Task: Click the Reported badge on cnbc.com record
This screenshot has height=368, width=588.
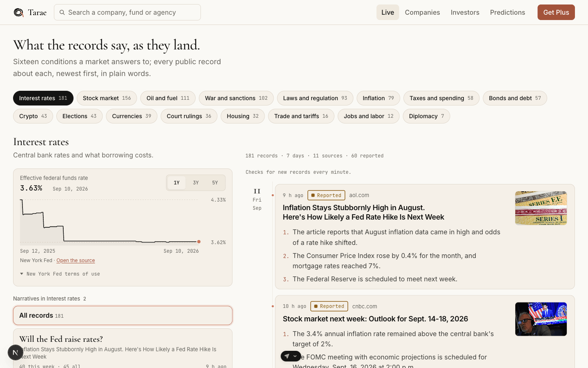Action: pyautogui.click(x=329, y=306)
